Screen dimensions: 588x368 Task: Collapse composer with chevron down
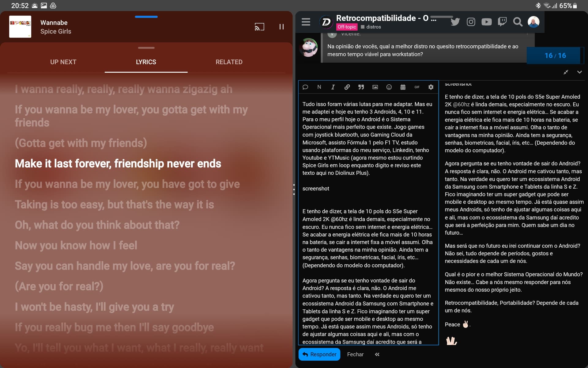(579, 72)
